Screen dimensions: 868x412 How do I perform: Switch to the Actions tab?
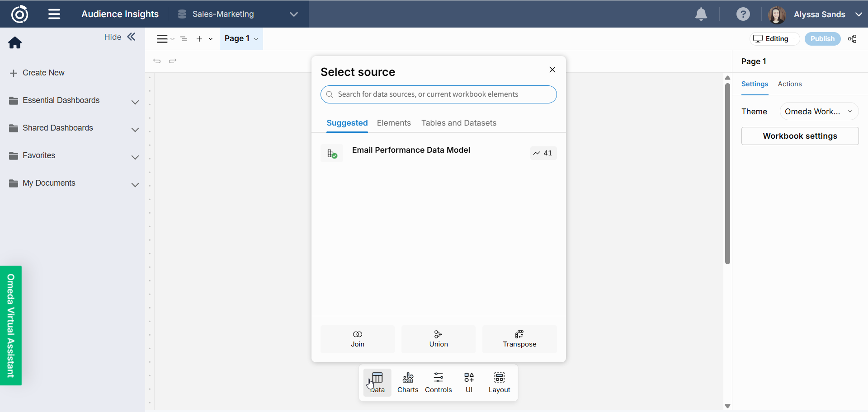pos(789,84)
